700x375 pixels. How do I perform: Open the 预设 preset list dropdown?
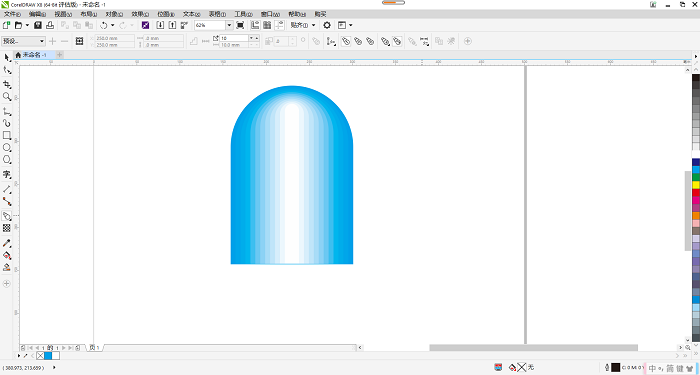(42, 41)
